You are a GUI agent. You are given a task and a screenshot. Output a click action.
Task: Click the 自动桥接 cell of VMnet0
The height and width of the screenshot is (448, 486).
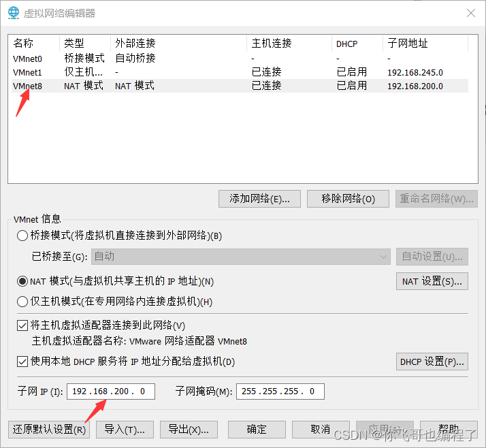[x=135, y=59]
